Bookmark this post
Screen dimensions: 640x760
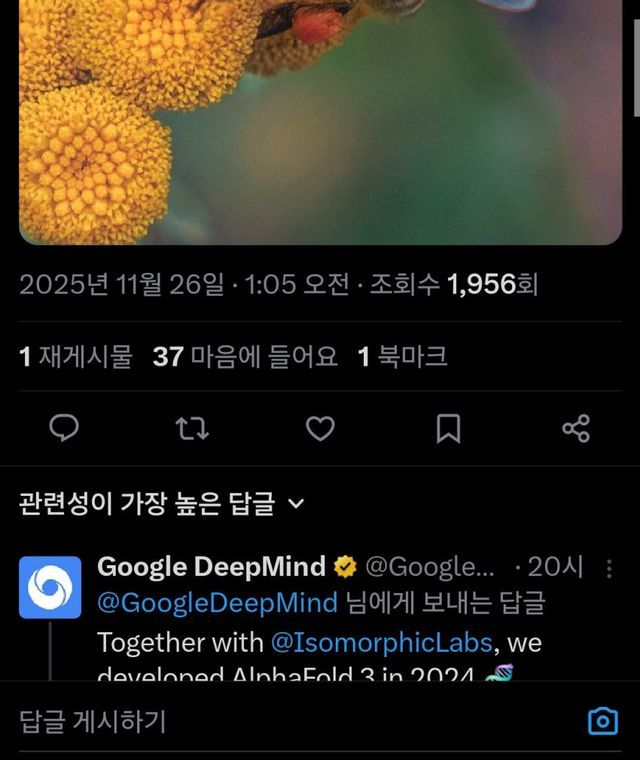pos(448,429)
